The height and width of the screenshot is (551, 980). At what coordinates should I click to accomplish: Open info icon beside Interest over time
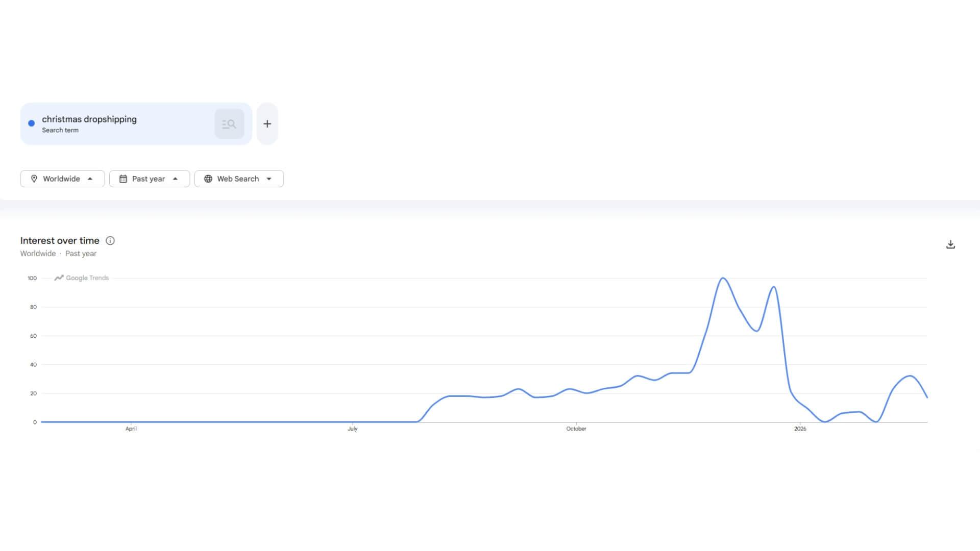(x=110, y=241)
